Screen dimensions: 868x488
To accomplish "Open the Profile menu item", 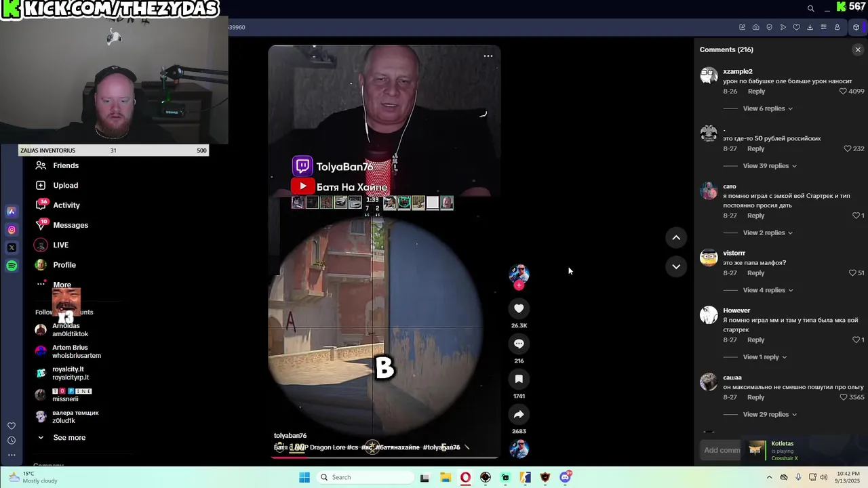I will (64, 265).
